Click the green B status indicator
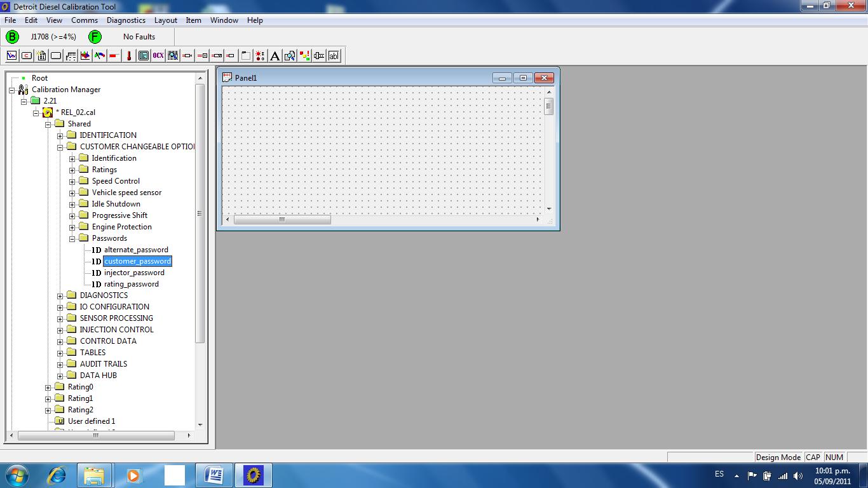 pyautogui.click(x=12, y=37)
